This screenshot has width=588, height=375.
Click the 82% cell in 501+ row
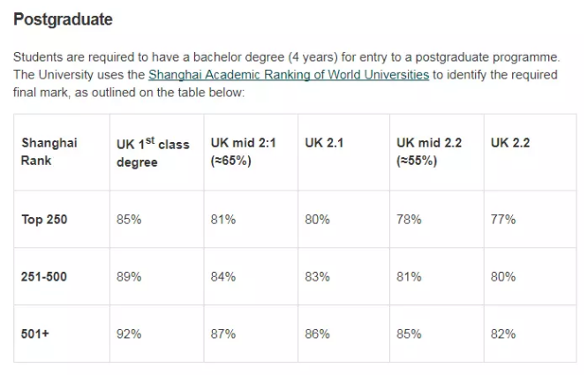coord(503,334)
